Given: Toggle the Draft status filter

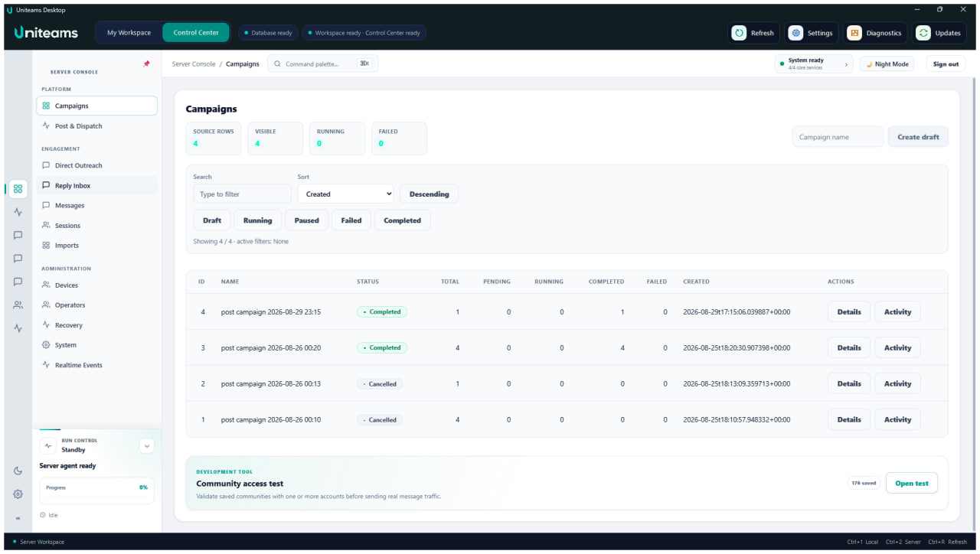Looking at the screenshot, I should [x=212, y=220].
